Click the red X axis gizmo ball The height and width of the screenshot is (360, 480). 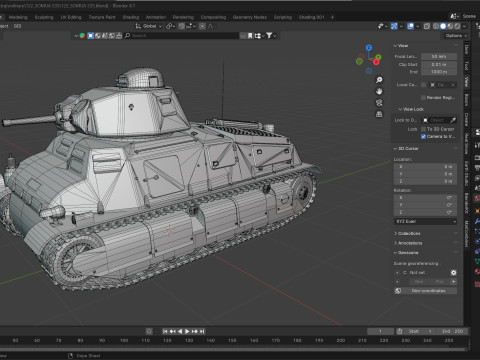click(376, 62)
